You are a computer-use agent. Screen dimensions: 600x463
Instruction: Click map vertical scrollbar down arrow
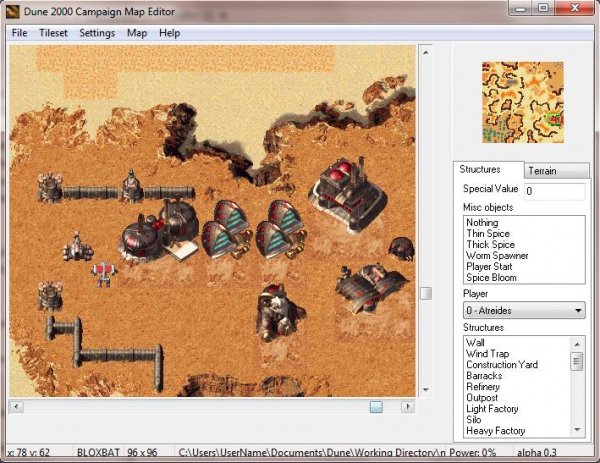pyautogui.click(x=426, y=390)
